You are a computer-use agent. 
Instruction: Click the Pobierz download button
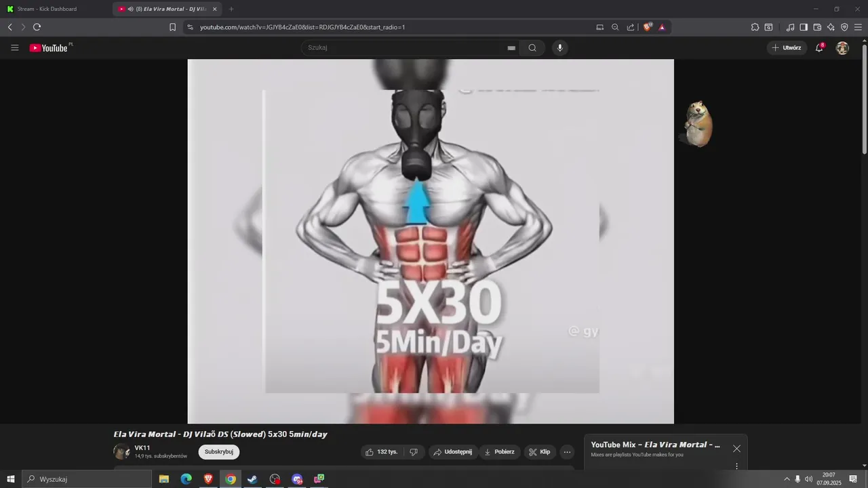tap(499, 452)
